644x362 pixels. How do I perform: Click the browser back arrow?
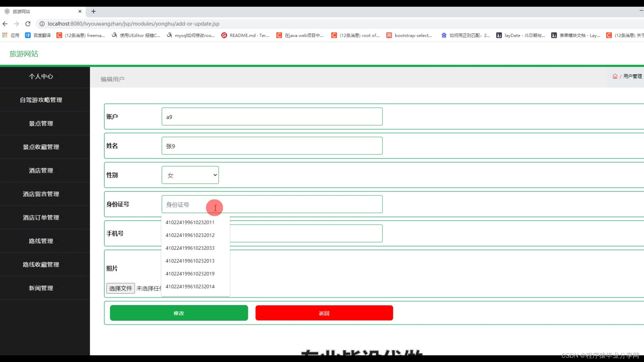(x=5, y=24)
